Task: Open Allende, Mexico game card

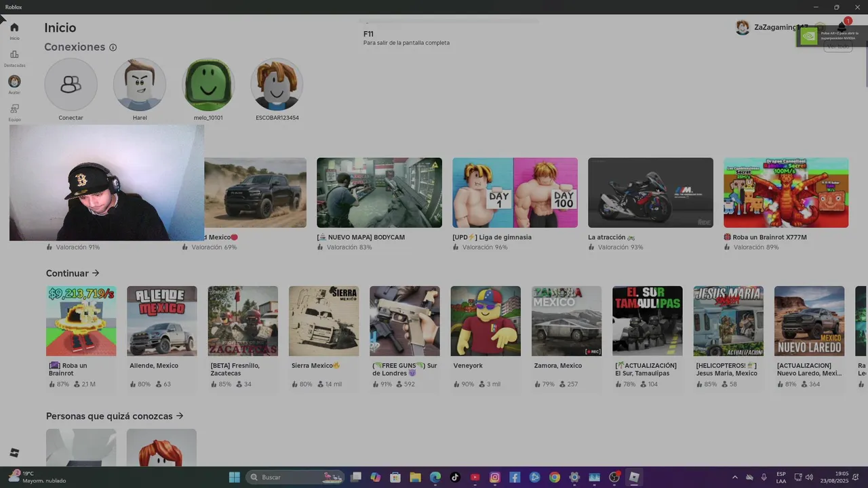Action: pos(162,321)
